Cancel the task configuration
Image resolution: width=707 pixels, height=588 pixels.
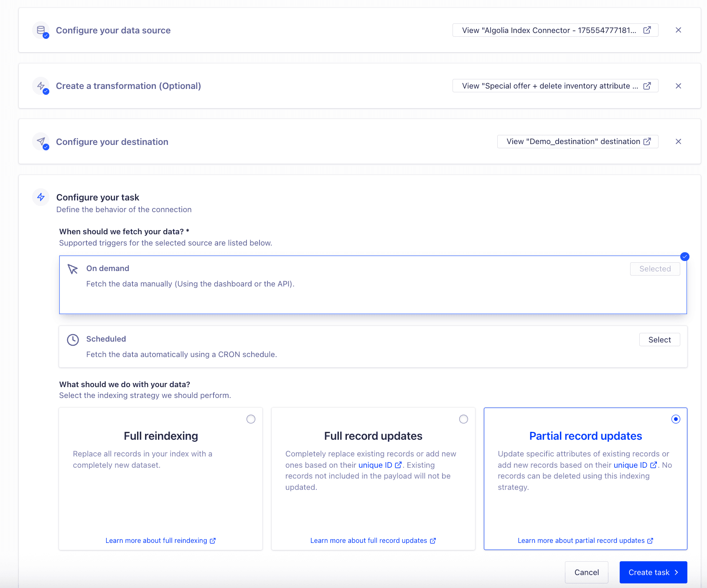pos(586,572)
